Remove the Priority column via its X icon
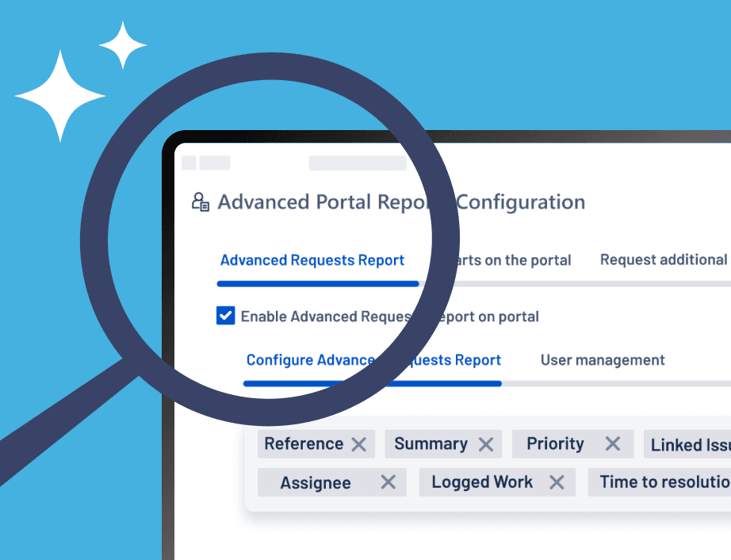Viewport: 731px width, 560px height. [x=614, y=444]
